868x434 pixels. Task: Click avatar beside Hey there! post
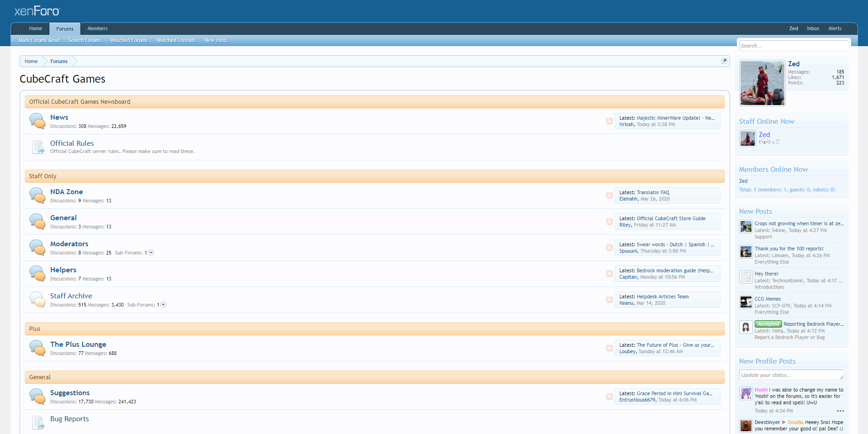coord(746,277)
